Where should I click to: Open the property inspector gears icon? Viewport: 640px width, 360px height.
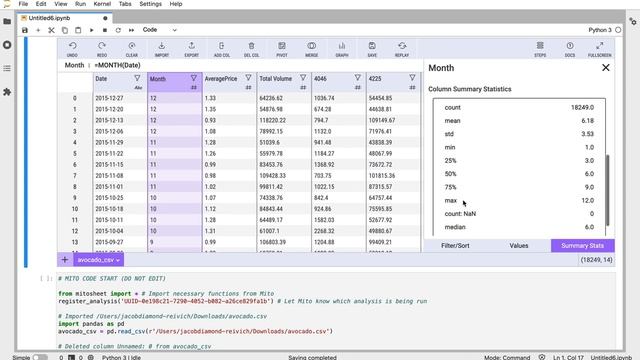pyautogui.click(x=633, y=21)
